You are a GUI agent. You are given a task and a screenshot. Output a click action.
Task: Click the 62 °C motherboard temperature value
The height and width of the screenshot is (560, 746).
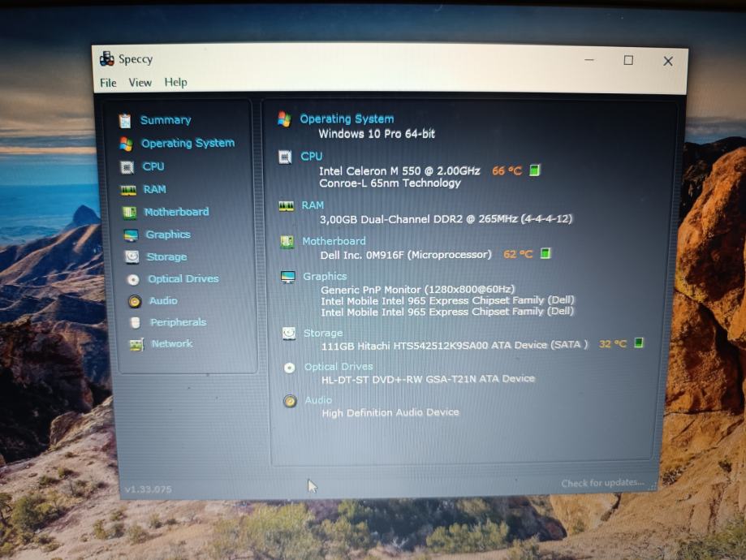coord(518,254)
